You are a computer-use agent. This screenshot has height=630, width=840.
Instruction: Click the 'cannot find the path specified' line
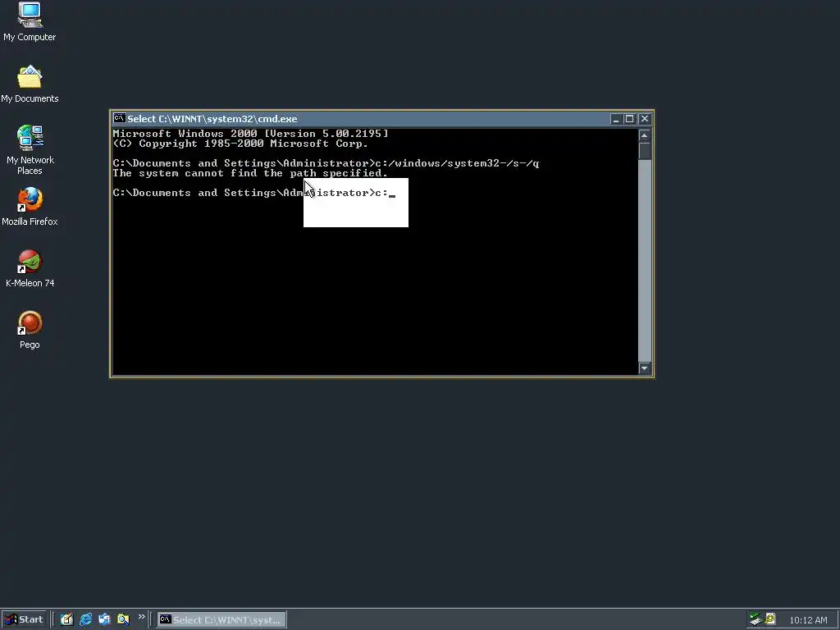coord(250,173)
